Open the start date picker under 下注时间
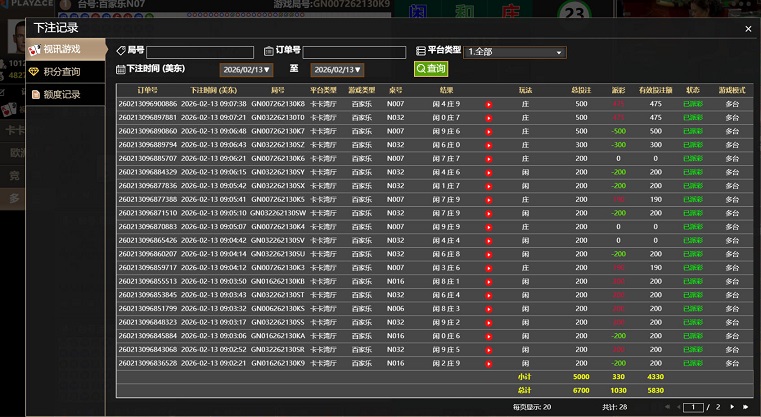Screen dimensions: 761x417 point(245,70)
